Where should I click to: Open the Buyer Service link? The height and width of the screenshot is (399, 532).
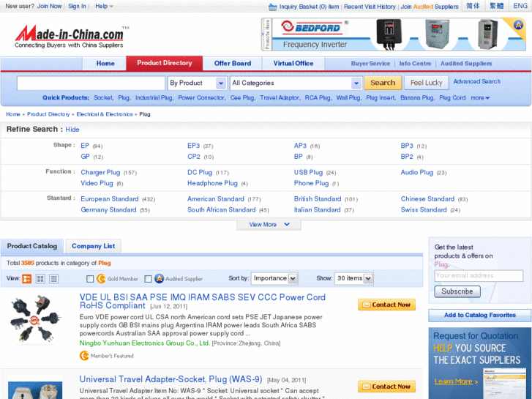click(x=370, y=64)
